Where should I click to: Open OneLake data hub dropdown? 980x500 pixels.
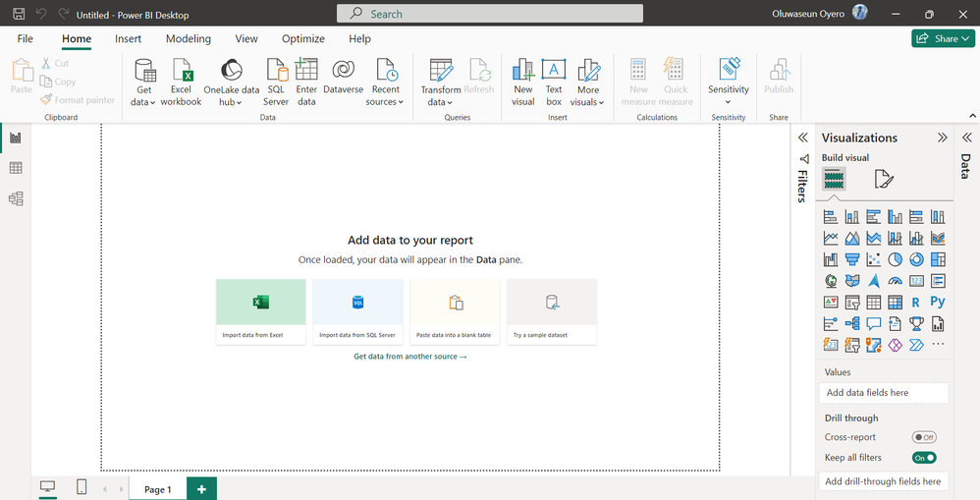(231, 102)
